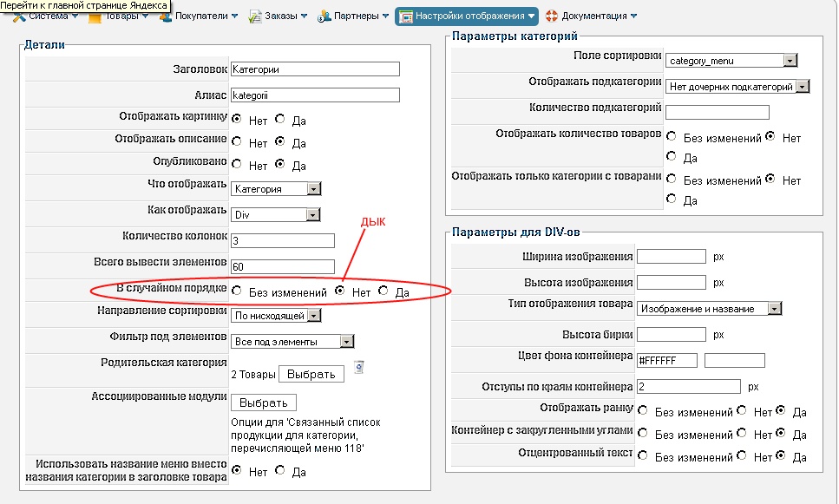Click Выбрать next to 2 Товары

tap(311, 374)
